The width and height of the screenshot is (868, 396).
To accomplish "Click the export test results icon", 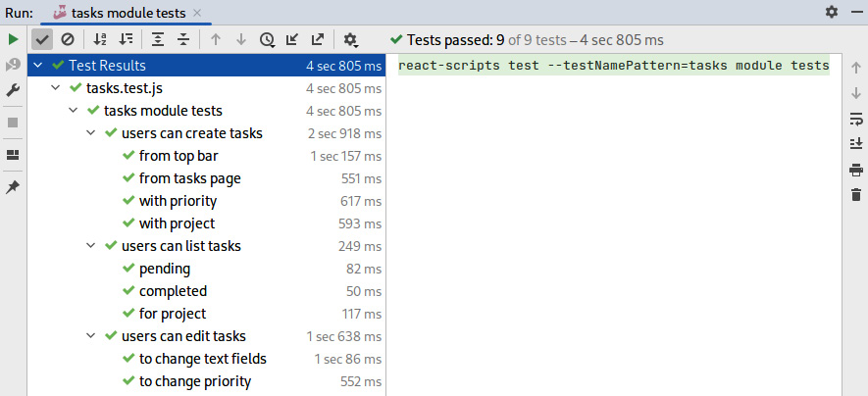I will [318, 39].
